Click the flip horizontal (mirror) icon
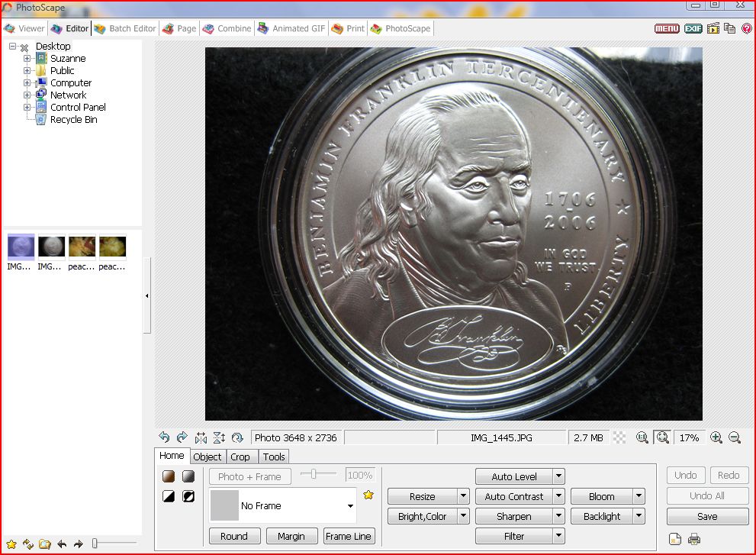This screenshot has width=756, height=555. pos(201,437)
